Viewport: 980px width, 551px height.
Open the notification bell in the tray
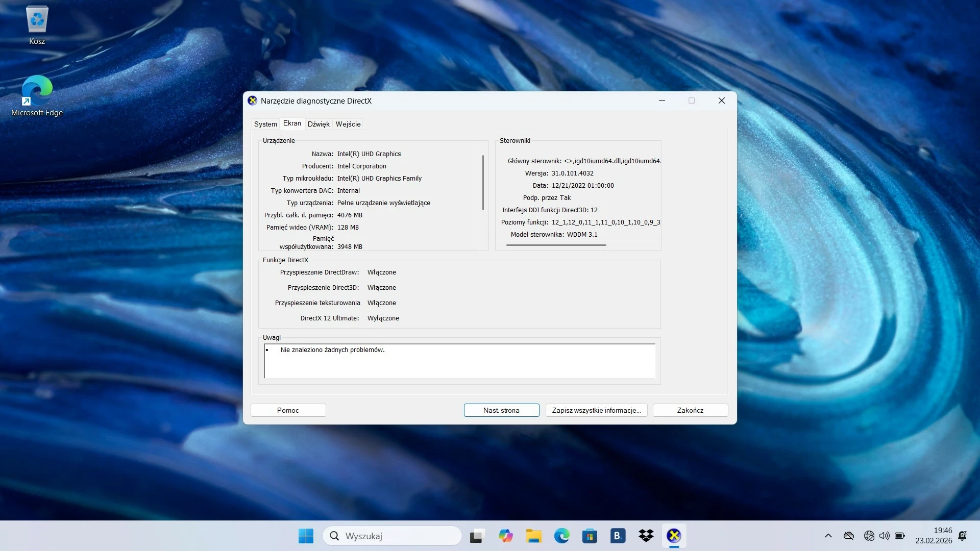(x=963, y=536)
